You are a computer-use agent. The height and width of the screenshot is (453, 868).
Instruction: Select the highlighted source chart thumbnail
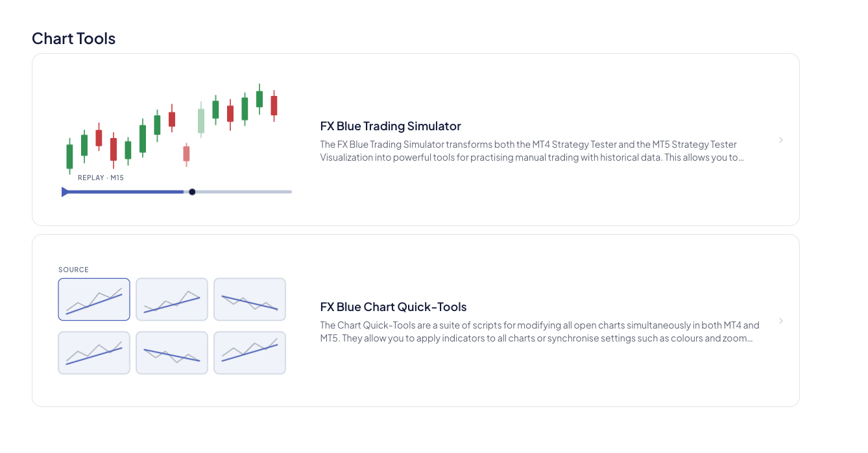tap(94, 299)
